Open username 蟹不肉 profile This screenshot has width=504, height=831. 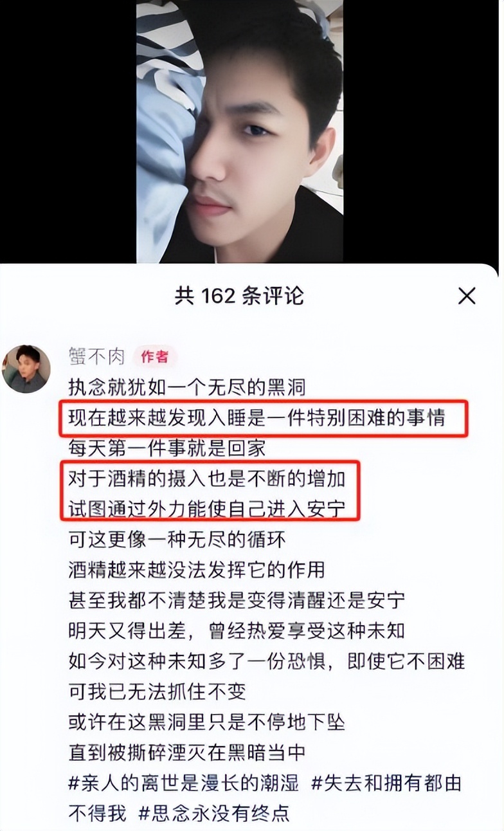click(x=96, y=357)
